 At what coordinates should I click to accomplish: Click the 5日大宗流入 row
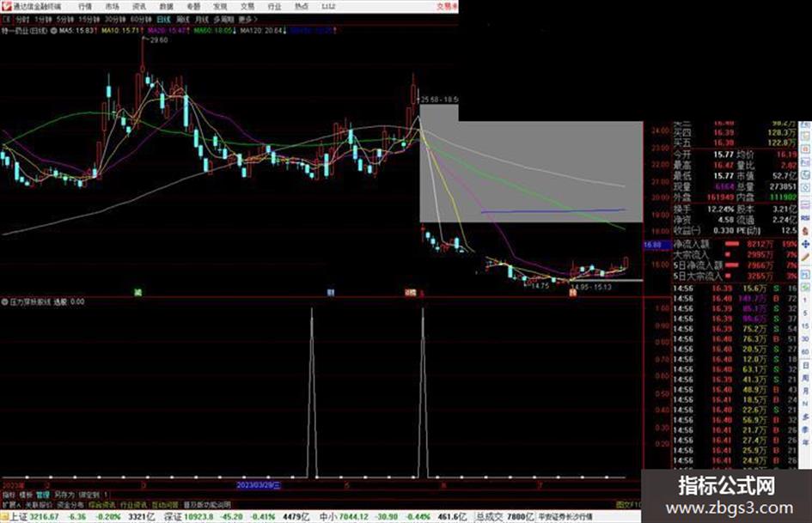736,276
